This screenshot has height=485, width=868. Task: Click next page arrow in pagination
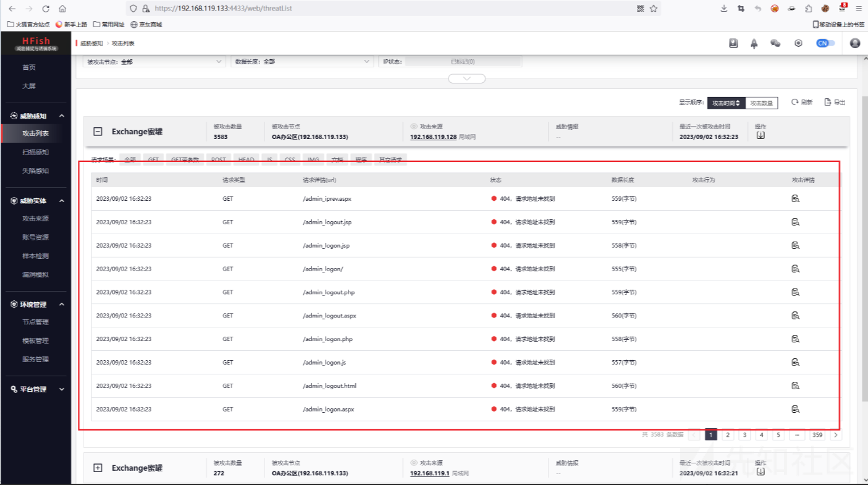836,435
